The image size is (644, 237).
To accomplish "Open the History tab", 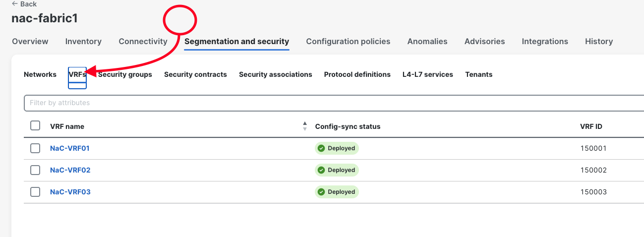I will click(599, 42).
